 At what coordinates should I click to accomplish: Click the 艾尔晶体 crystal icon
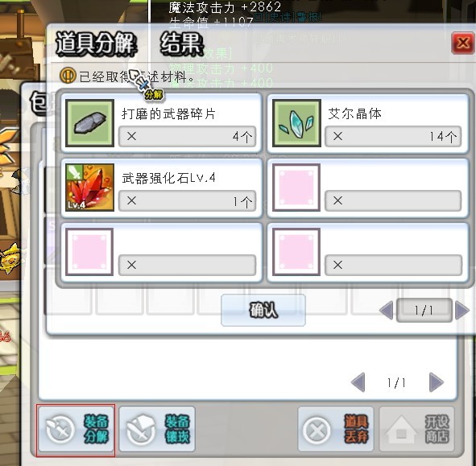tap(296, 123)
